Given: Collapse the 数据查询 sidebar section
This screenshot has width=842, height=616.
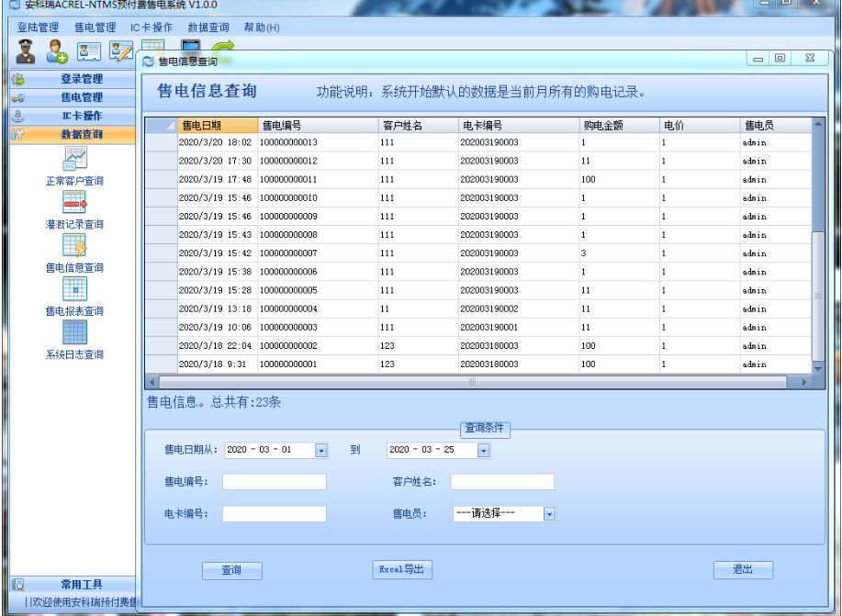Looking at the screenshot, I should [73, 134].
